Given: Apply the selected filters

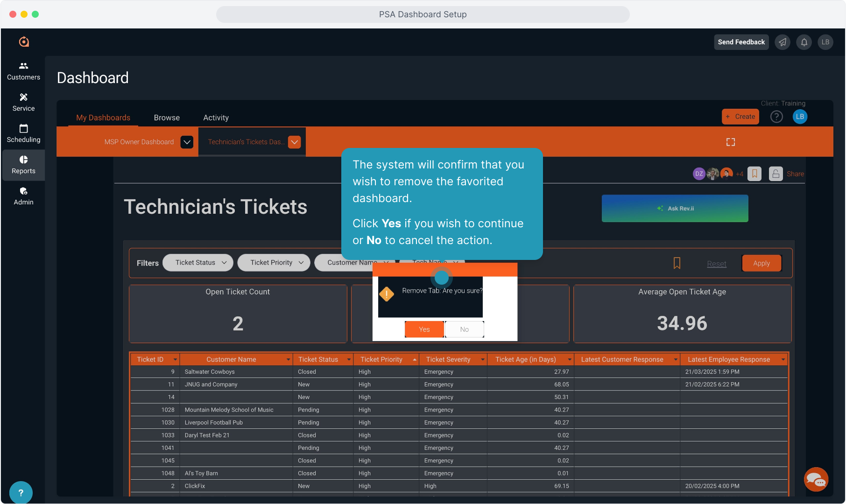Looking at the screenshot, I should (761, 263).
